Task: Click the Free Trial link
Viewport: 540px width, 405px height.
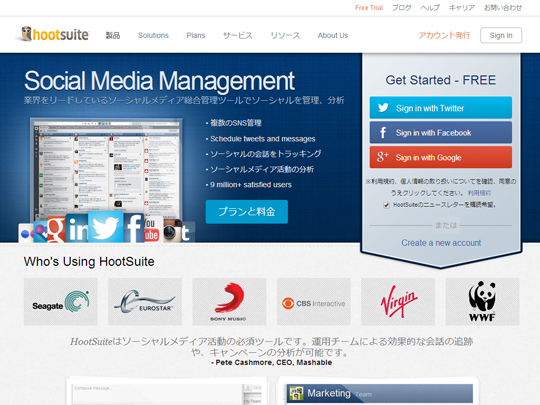Action: pyautogui.click(x=369, y=8)
